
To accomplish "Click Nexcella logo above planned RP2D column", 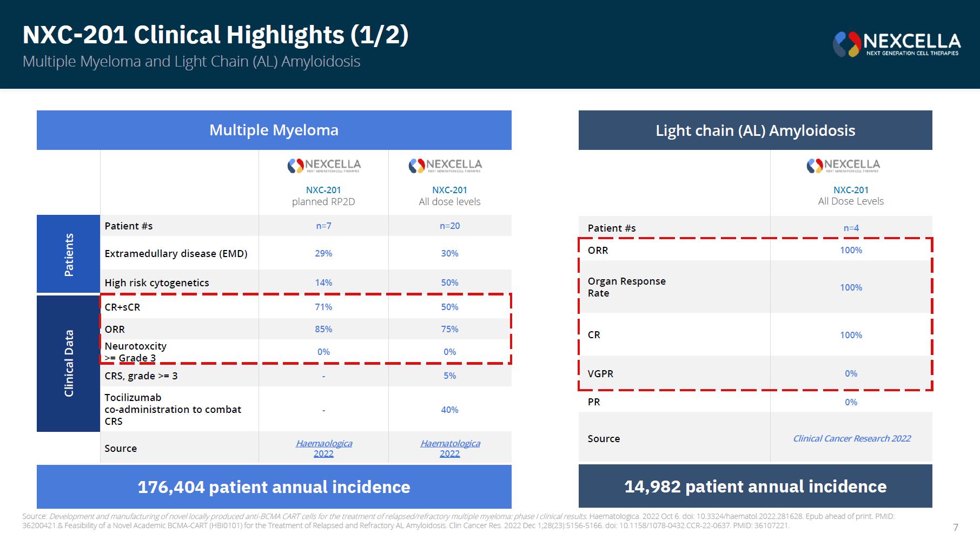I will tap(323, 166).
